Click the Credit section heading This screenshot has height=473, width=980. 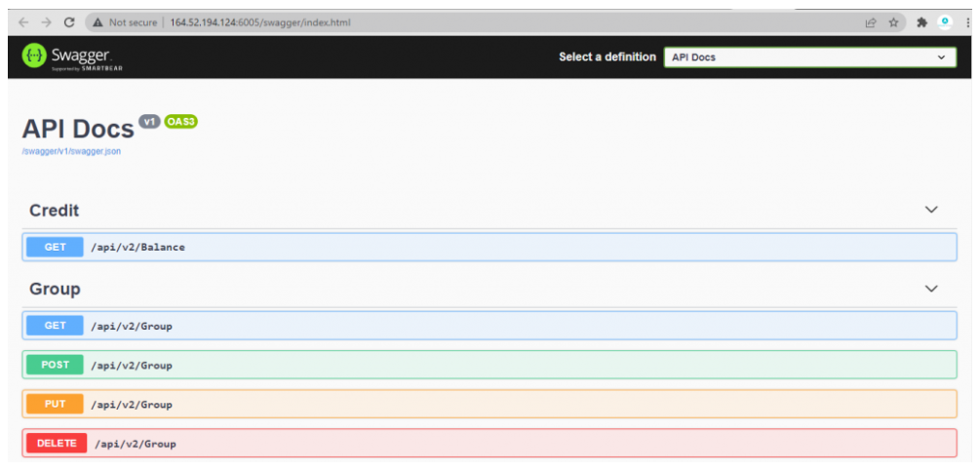pyautogui.click(x=55, y=211)
